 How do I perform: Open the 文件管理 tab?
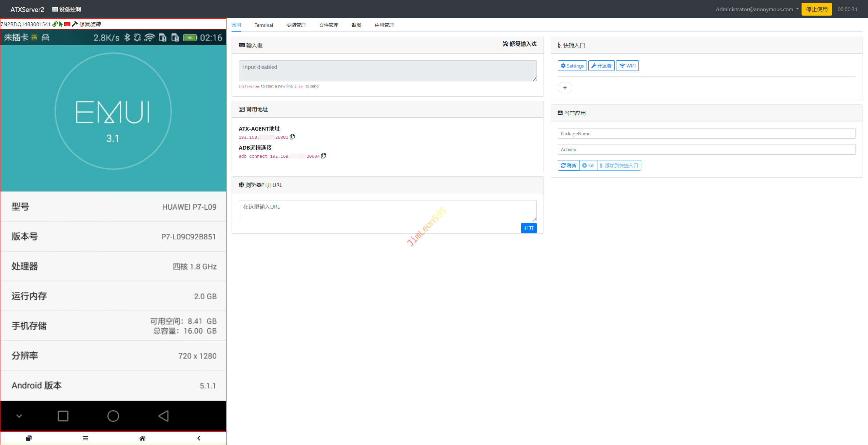coord(328,25)
